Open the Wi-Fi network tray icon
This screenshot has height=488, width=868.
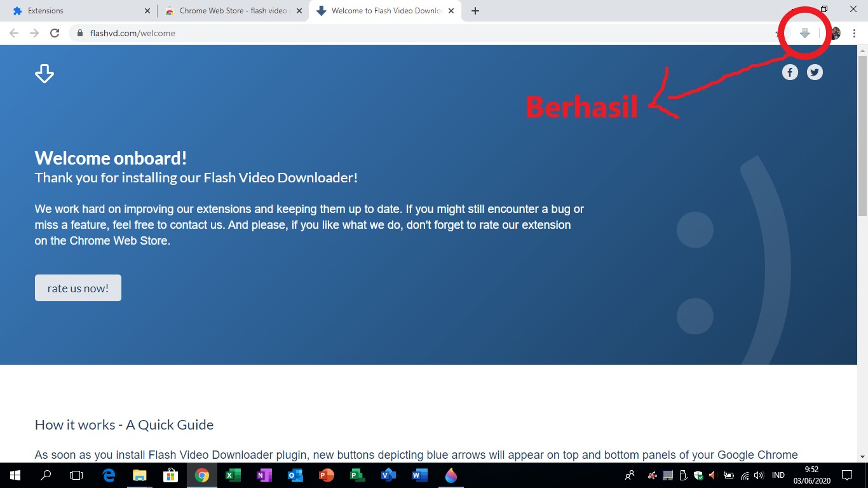745,475
